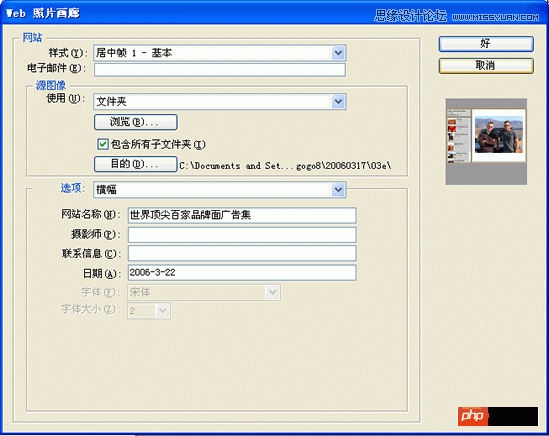Toggle the 包含所有子文件夹 checkbox
This screenshot has height=436, width=549.
tap(103, 144)
